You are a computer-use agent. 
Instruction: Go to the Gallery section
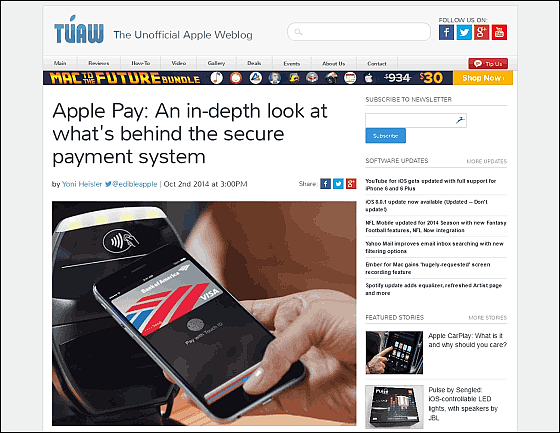click(216, 63)
